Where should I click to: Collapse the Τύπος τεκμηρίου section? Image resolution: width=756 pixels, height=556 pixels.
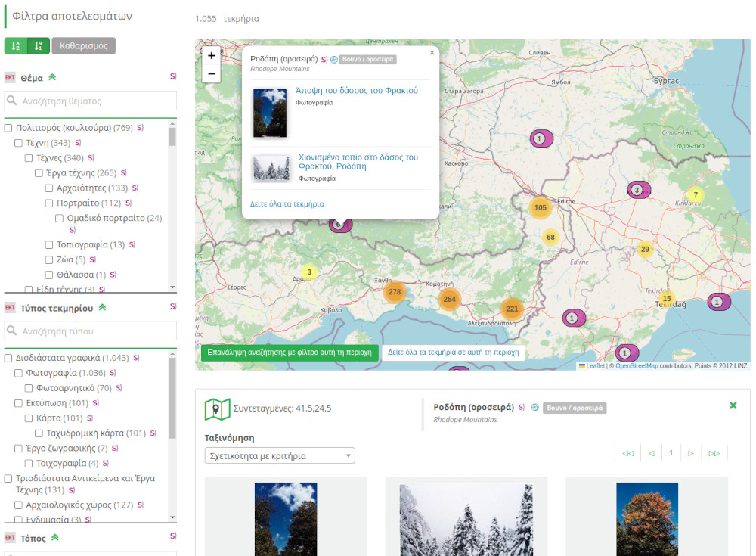coord(103,308)
